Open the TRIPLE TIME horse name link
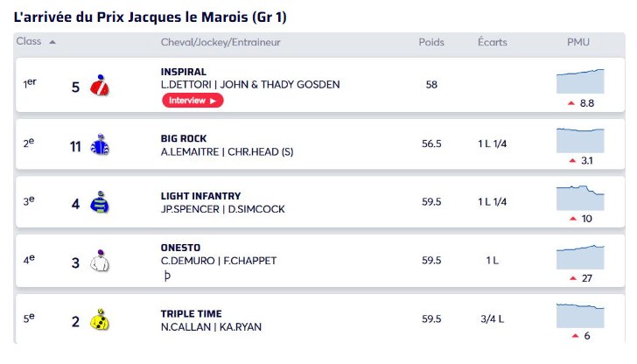 pos(191,313)
